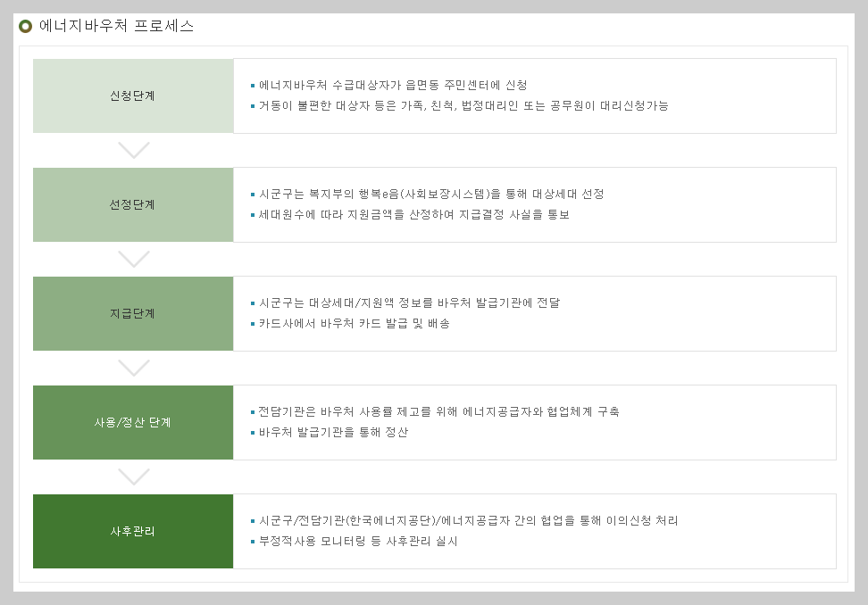Switch to the 선정단계 stage
868x605 pixels.
click(x=134, y=204)
